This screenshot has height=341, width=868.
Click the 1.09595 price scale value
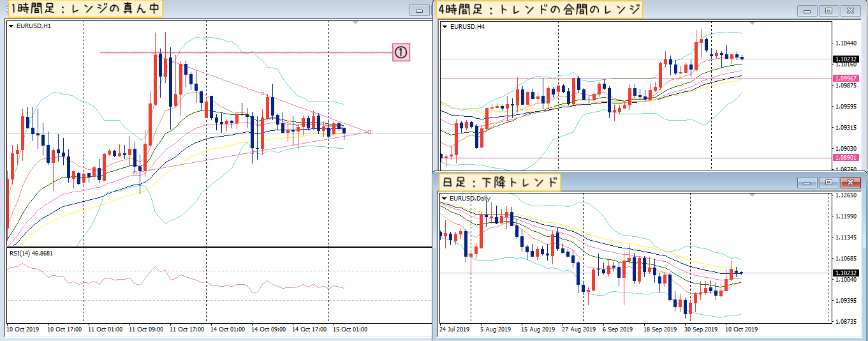click(846, 107)
